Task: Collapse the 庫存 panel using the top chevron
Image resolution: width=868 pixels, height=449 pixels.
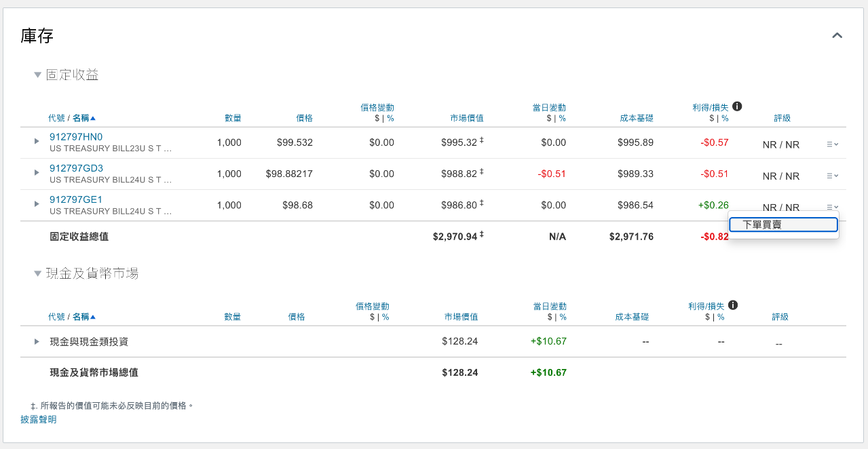Action: 837,35
